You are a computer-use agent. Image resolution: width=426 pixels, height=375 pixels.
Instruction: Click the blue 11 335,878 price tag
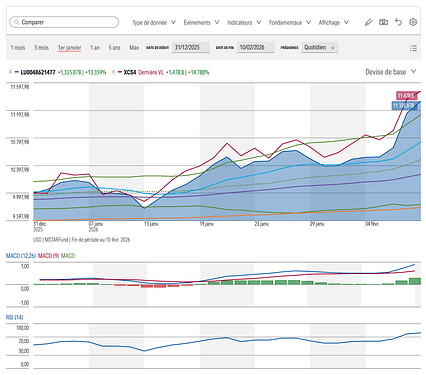tap(404, 106)
